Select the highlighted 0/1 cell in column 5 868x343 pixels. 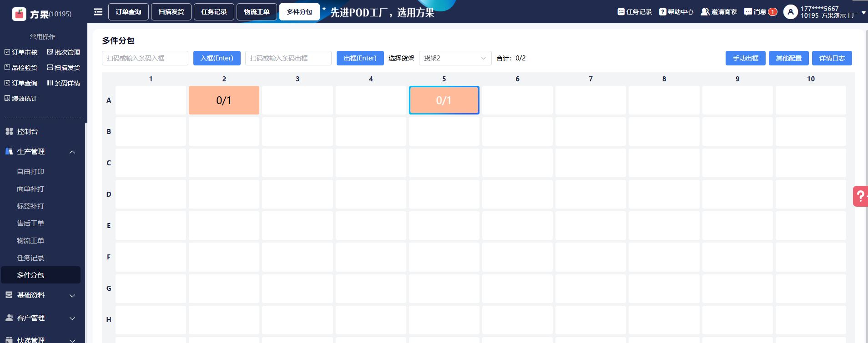pyautogui.click(x=444, y=100)
